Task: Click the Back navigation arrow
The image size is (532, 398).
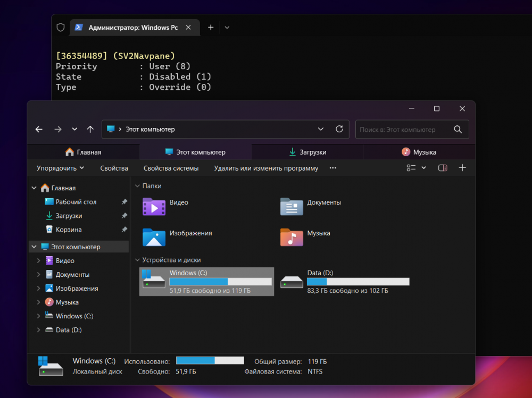Action: [39, 129]
